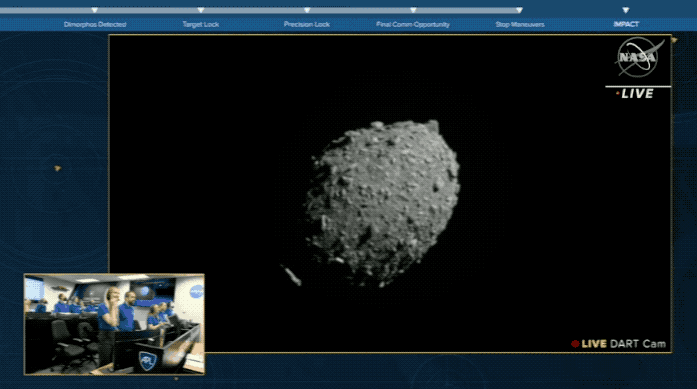The width and height of the screenshot is (697, 389).
Task: Click the Dimorphos Detected label
Action: tap(95, 24)
